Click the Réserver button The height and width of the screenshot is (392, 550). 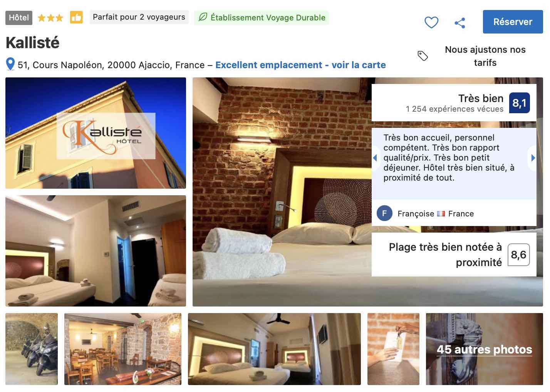(x=513, y=22)
